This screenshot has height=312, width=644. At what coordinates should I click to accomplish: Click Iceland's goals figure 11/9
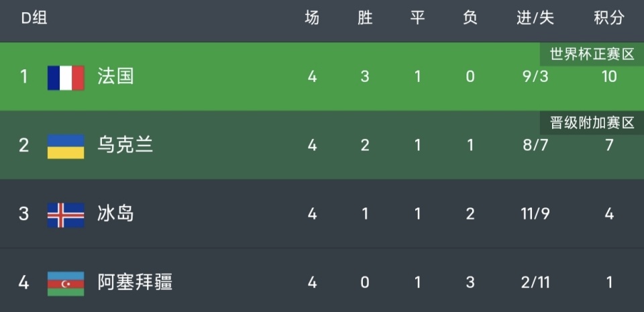click(x=535, y=213)
